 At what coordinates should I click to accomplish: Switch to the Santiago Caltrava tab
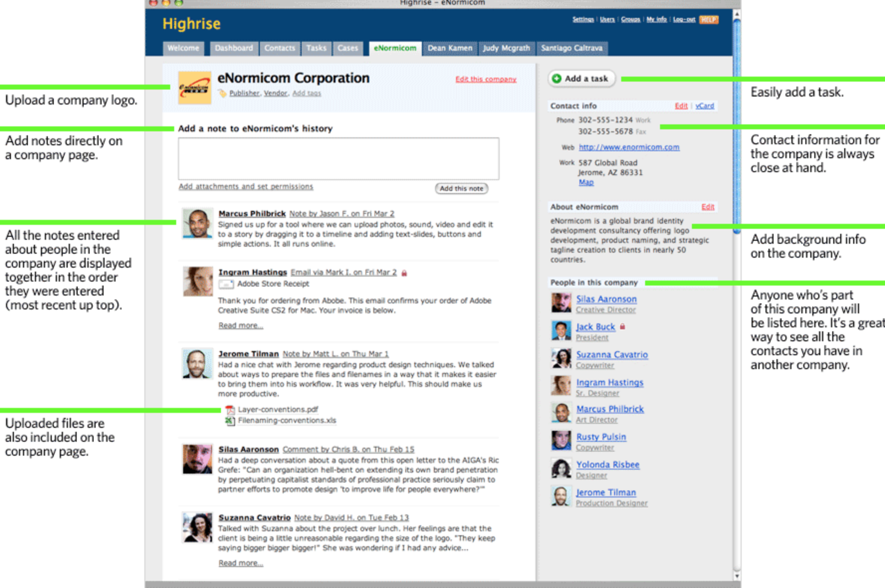click(x=572, y=48)
